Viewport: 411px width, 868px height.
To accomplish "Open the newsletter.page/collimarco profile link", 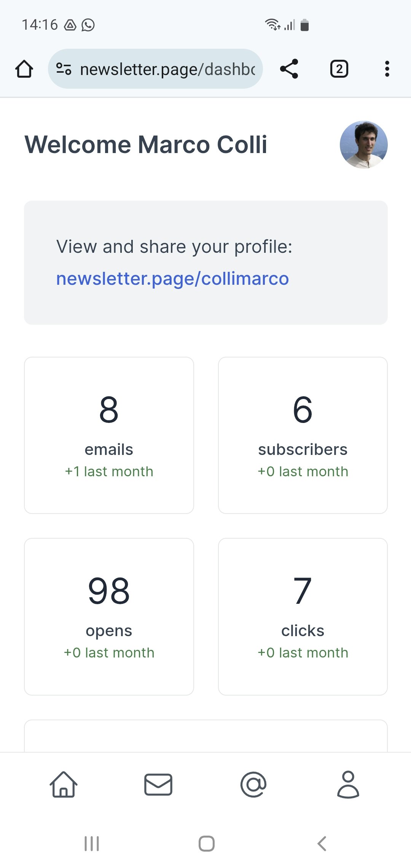I will 172,279.
